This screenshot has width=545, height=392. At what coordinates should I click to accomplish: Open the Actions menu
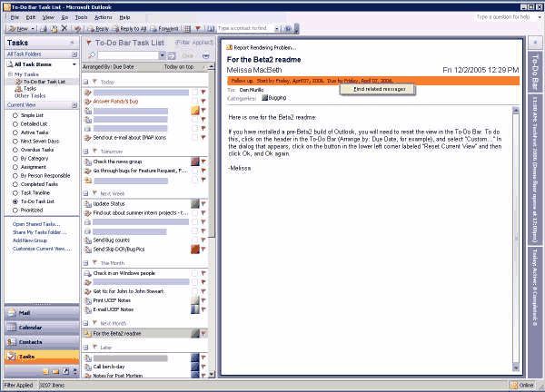tap(104, 17)
